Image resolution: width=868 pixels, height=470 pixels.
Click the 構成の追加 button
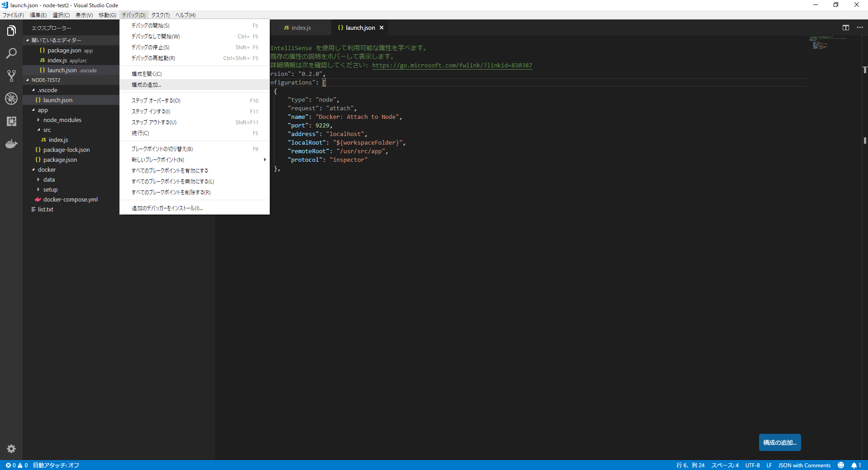779,442
